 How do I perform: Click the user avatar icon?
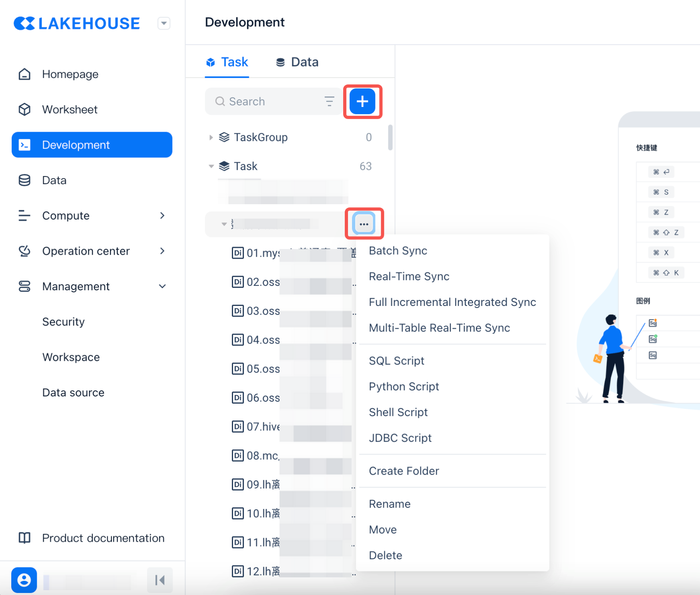(24, 580)
